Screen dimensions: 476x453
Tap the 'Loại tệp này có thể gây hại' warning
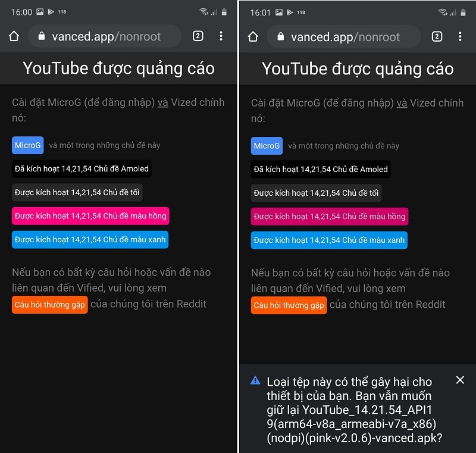click(354, 410)
